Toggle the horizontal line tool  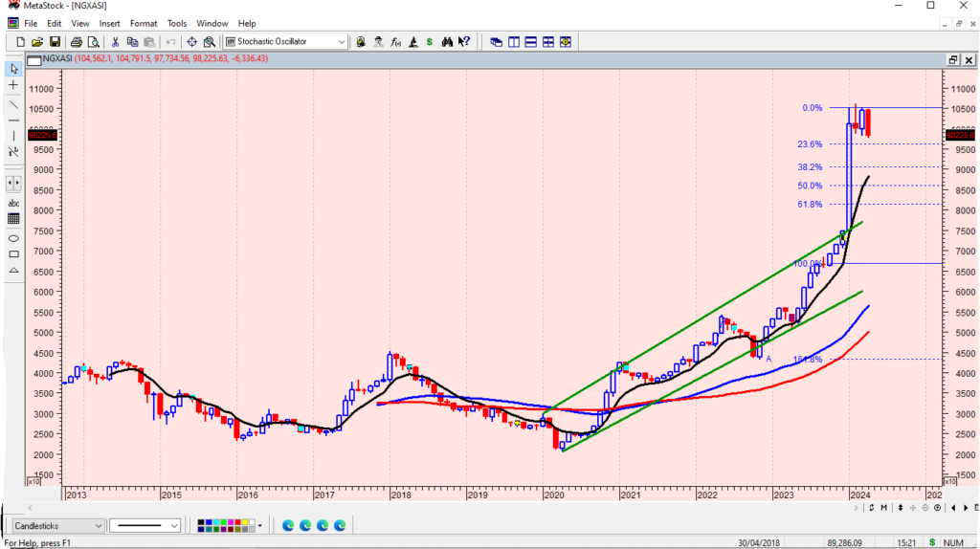(13, 120)
